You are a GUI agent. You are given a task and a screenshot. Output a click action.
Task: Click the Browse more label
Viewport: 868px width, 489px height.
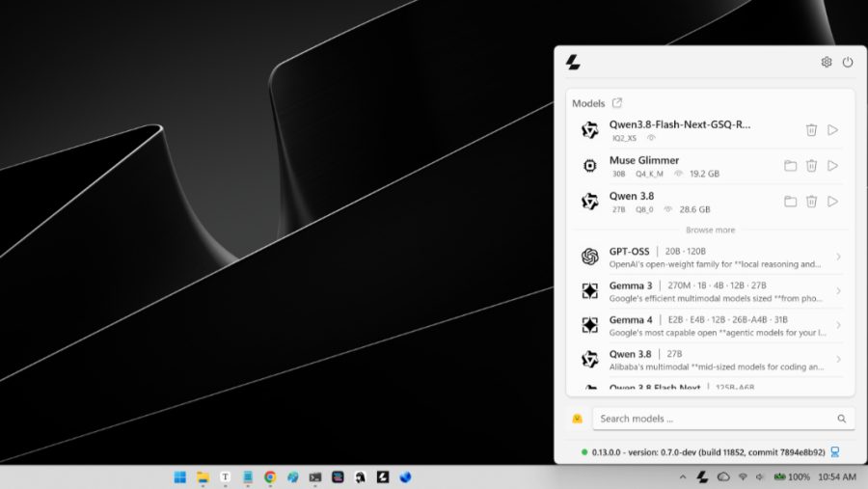[710, 230]
